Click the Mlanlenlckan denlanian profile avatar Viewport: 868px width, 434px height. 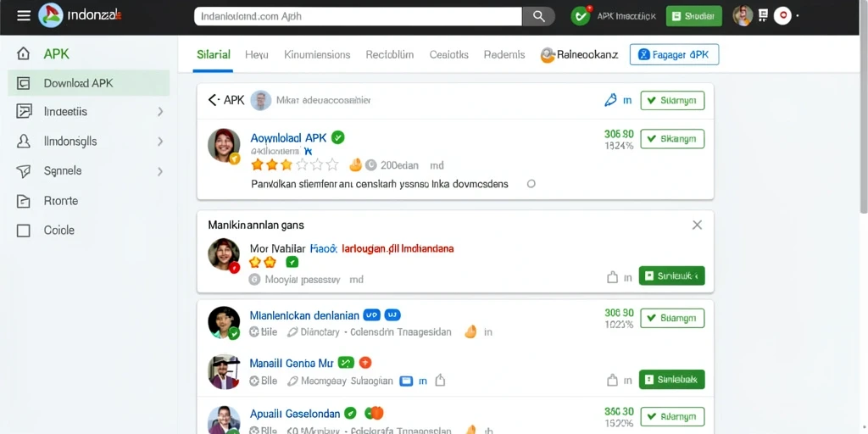pyautogui.click(x=224, y=322)
